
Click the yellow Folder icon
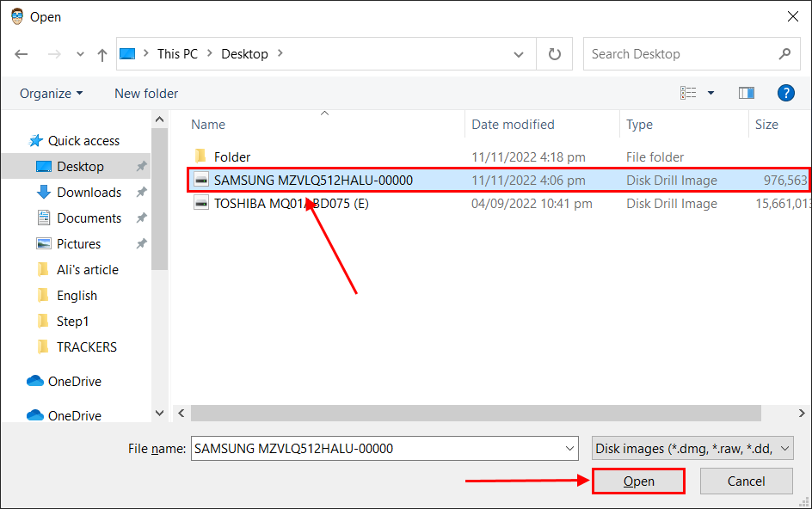click(201, 156)
